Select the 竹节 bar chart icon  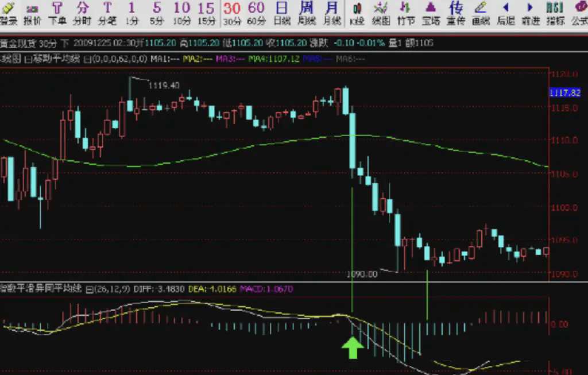click(406, 13)
